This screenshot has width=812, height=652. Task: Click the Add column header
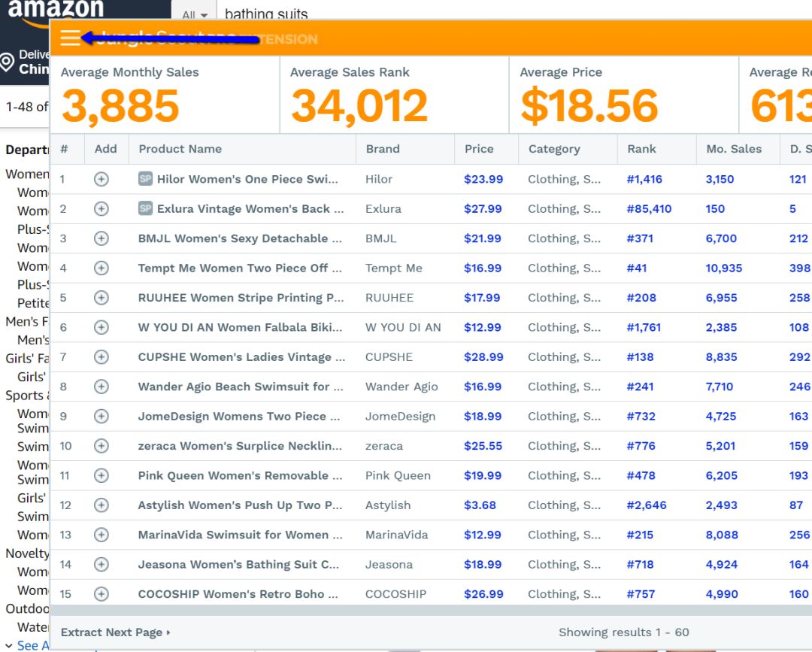pyautogui.click(x=106, y=149)
